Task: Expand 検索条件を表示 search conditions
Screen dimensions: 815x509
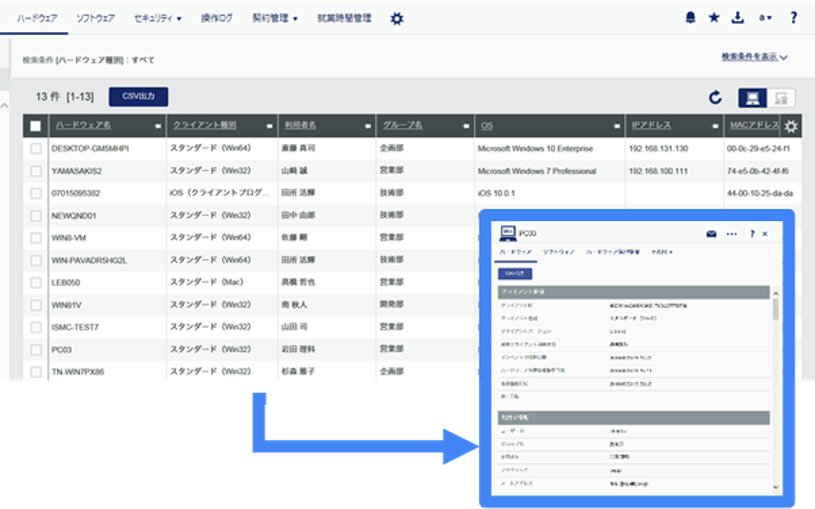Action: 755,57
